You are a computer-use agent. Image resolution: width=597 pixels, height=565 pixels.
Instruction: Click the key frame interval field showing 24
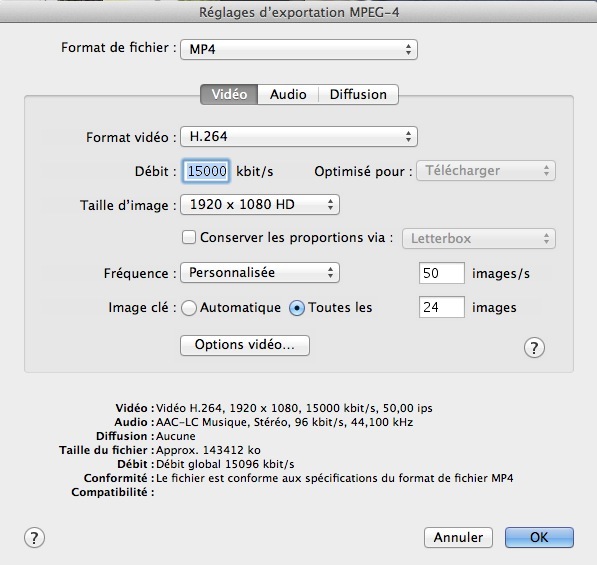tap(442, 307)
